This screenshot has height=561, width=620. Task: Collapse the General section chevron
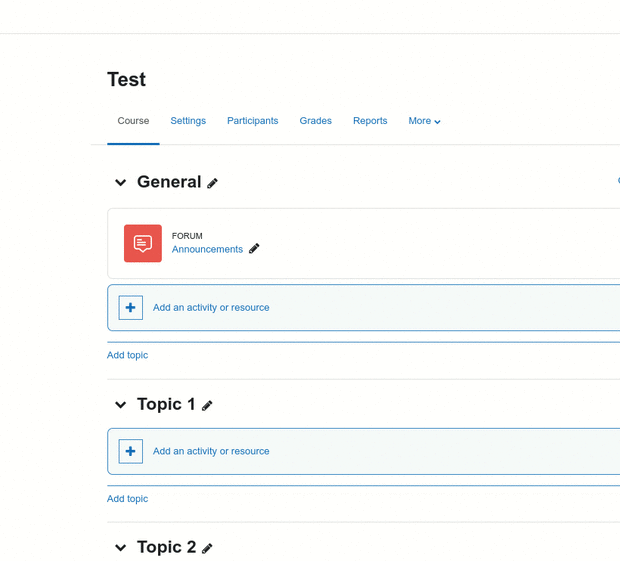pos(121,182)
